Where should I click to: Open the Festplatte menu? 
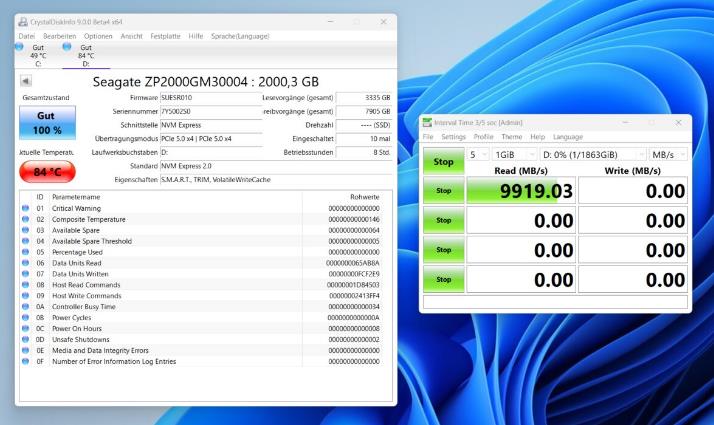(x=165, y=36)
